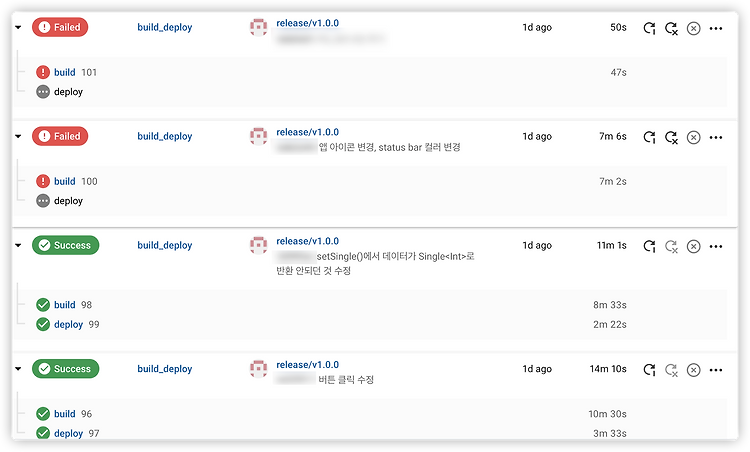Stop the 11m 1s pipeline with X icon
Viewport: 750px width, 452px height.
point(694,246)
